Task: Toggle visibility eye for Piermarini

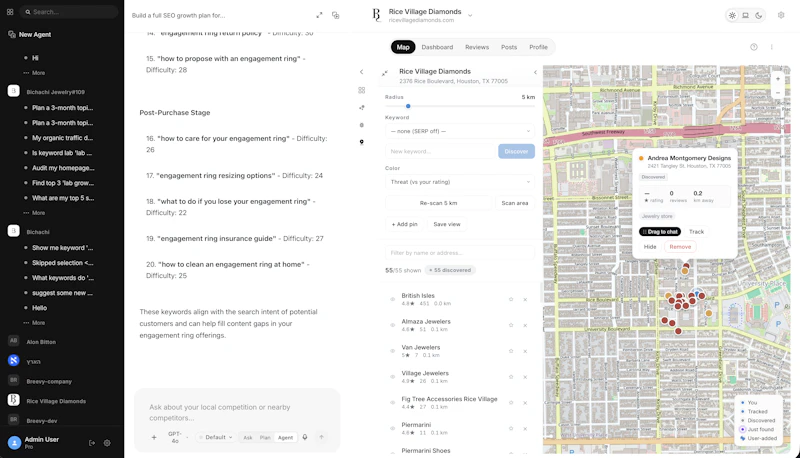Action: (x=392, y=428)
